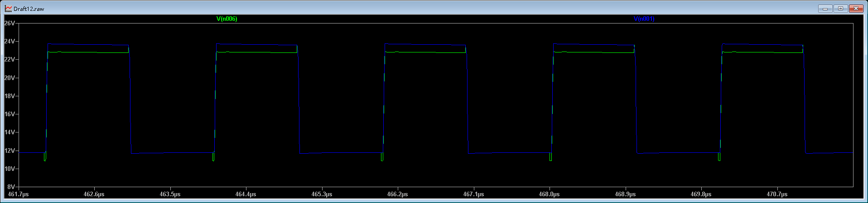Viewport: 868px width, 203px height.
Task: Select the green V(n006) trace label
Action: [x=227, y=19]
